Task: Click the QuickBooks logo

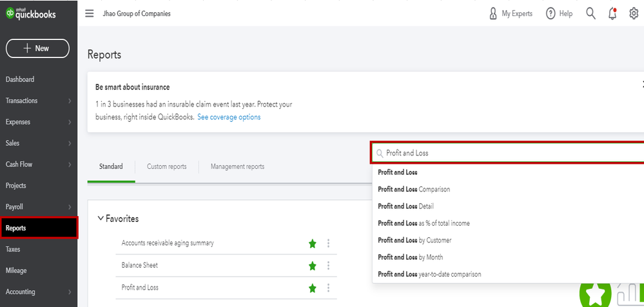Action: click(31, 14)
